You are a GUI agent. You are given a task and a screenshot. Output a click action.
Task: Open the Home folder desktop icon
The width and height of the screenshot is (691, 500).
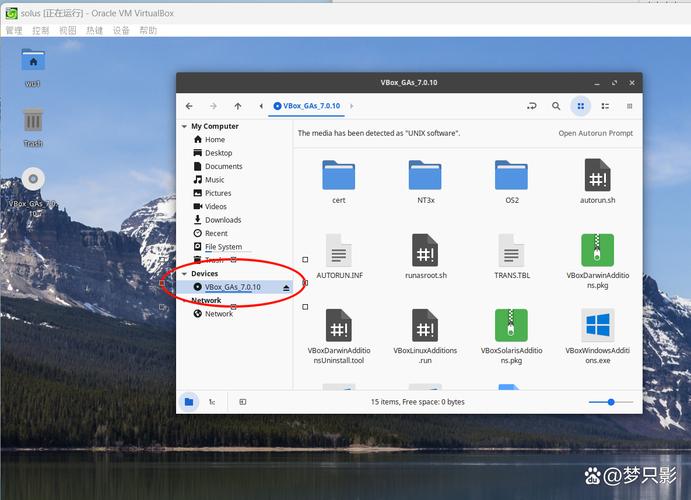pos(33,67)
